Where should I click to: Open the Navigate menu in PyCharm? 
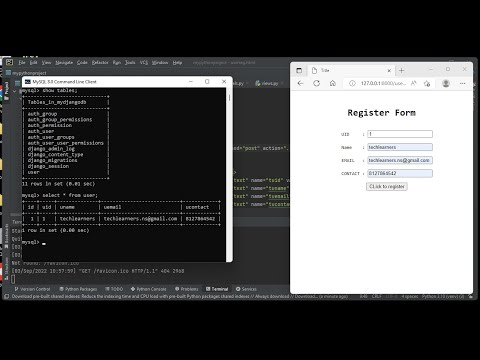[64, 62]
